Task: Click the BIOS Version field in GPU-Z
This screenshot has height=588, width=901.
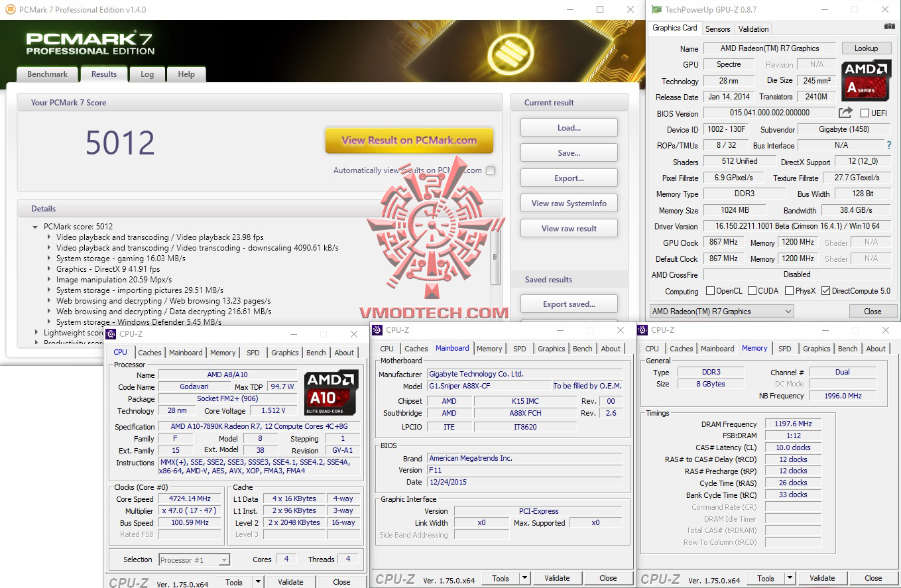Action: point(768,113)
